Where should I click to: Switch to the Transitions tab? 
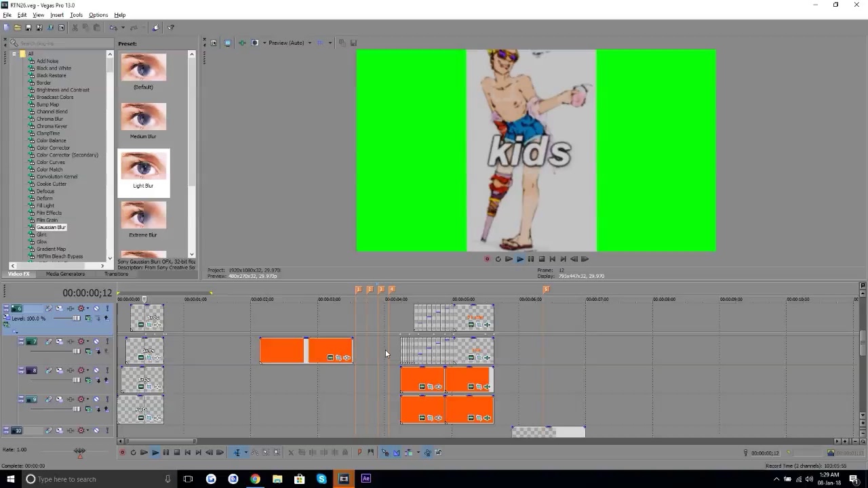pyautogui.click(x=116, y=274)
